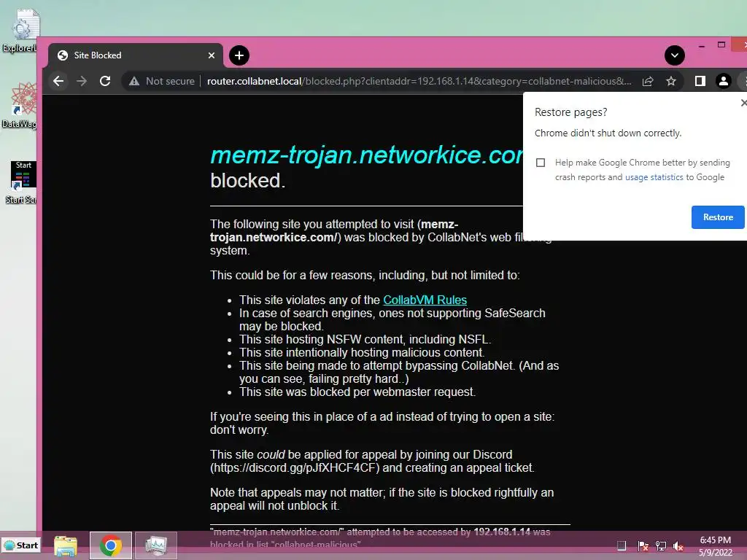Viewport: 747px width, 560px height.
Task: Go back with the browser back arrow
Action: [x=58, y=81]
